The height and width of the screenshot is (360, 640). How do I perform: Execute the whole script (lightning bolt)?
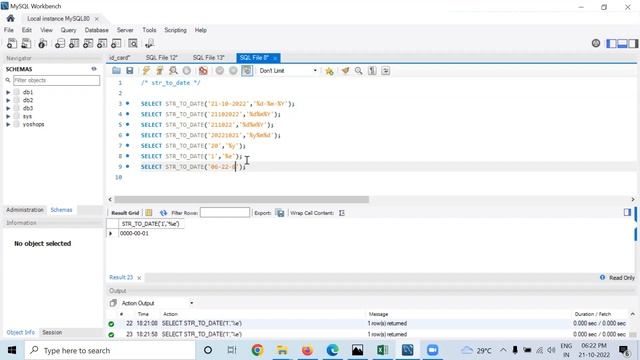coord(146,71)
